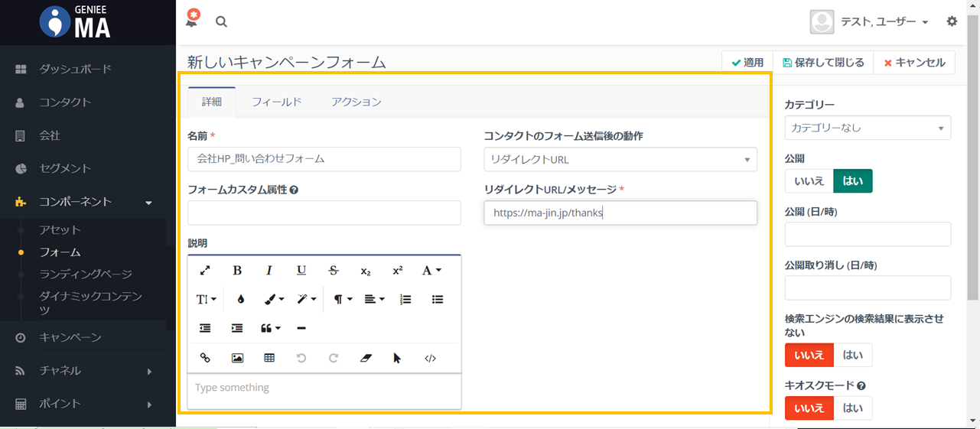This screenshot has height=429, width=980.
Task: Set search engine hiding to いいえ
Action: coord(809,355)
